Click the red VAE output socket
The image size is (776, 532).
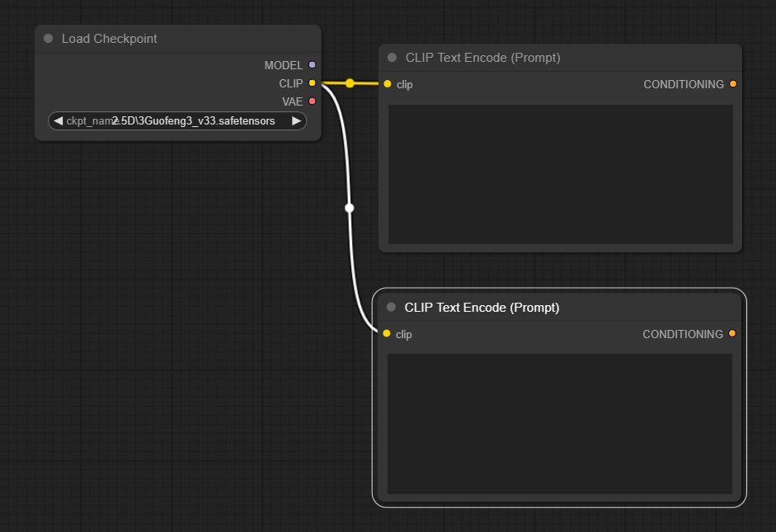click(312, 101)
